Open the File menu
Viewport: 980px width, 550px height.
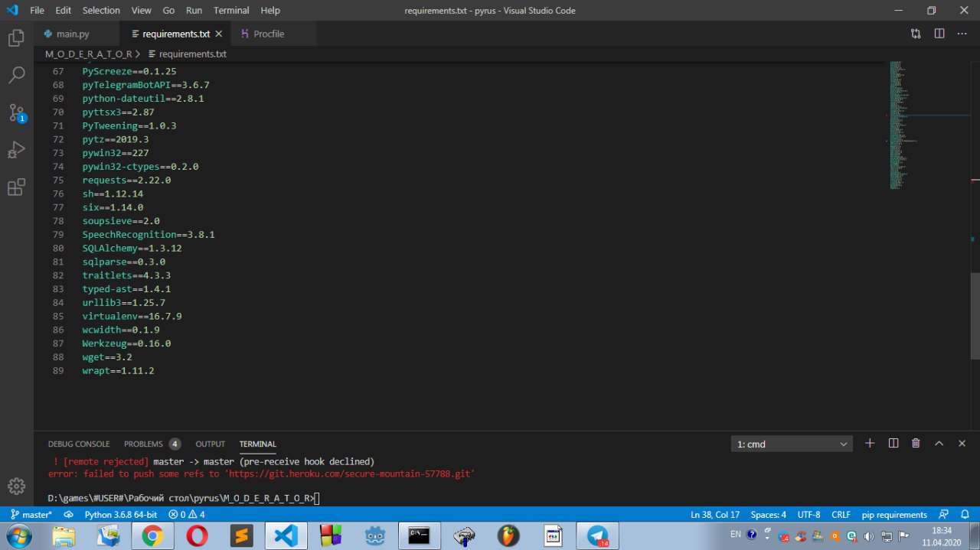tap(37, 11)
